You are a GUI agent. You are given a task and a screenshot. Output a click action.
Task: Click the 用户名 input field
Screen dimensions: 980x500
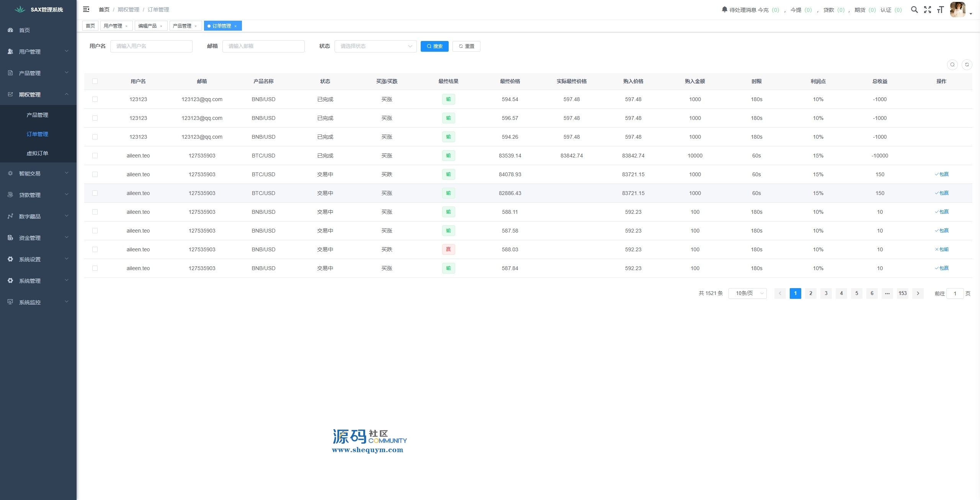pos(151,46)
